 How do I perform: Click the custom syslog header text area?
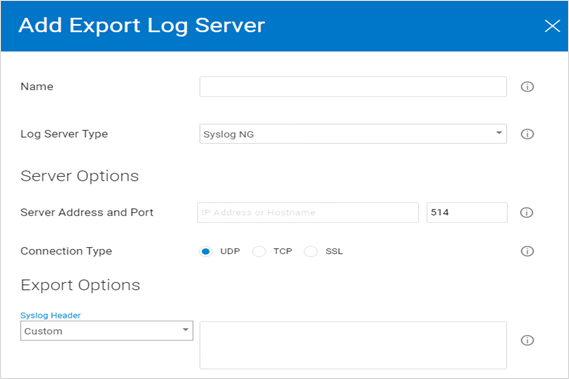353,345
